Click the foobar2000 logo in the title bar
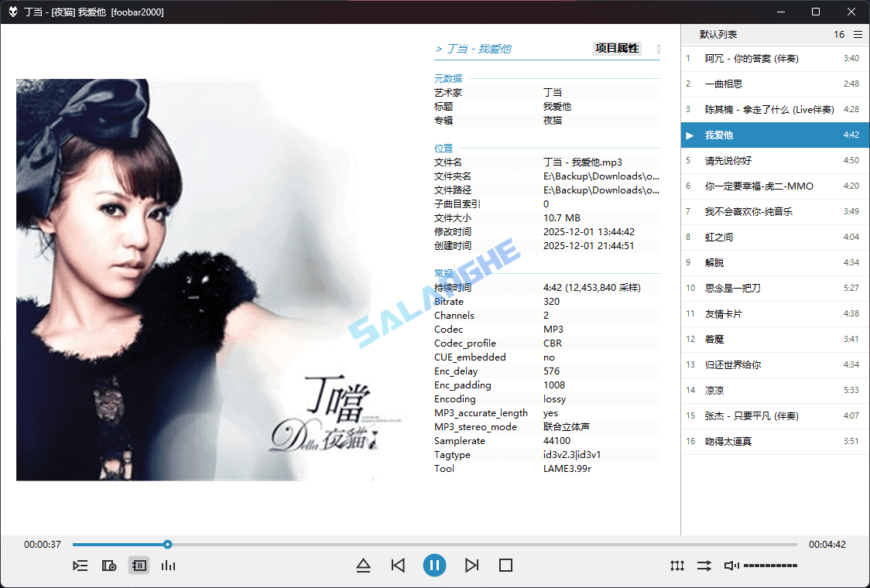The height and width of the screenshot is (588, 870). tap(11, 12)
